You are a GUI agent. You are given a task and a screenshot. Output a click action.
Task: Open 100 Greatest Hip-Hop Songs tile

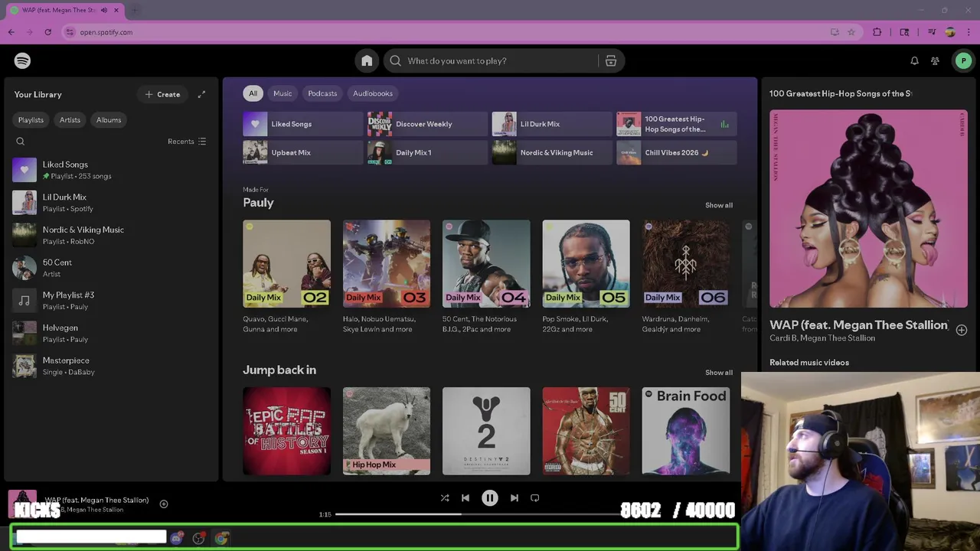coord(677,124)
